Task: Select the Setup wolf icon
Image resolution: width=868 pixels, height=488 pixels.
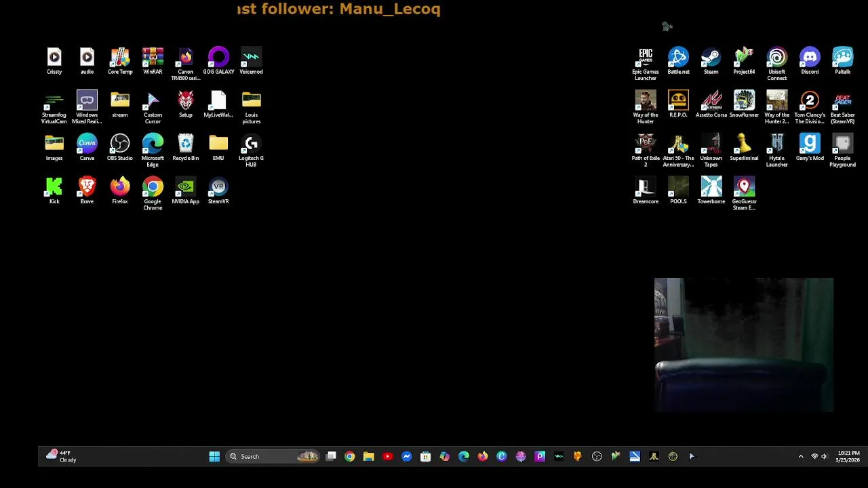Action: tap(185, 104)
